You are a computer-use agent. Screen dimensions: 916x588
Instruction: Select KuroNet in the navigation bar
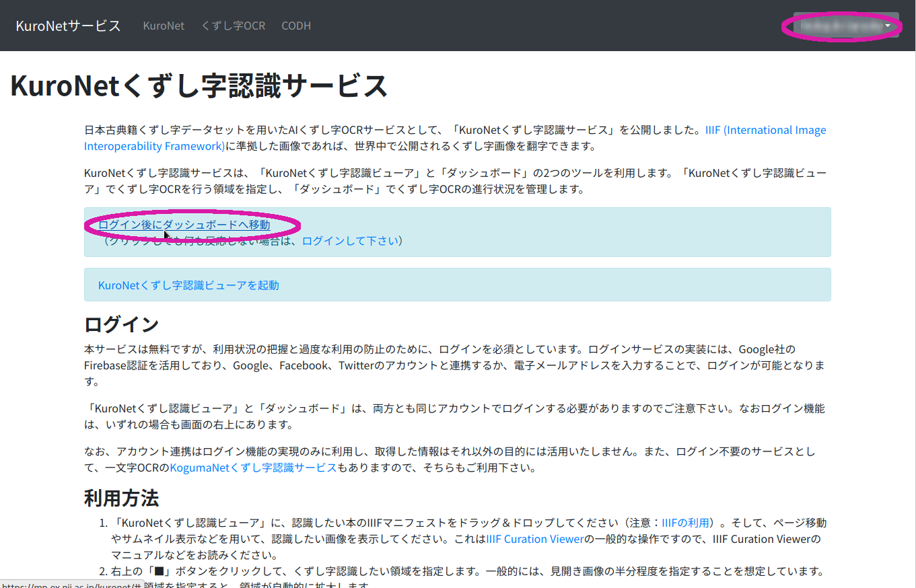[x=163, y=26]
